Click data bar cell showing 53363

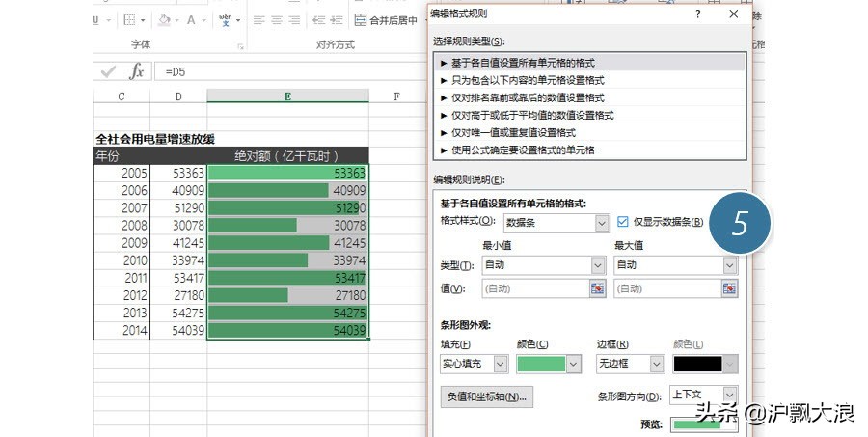click(287, 173)
